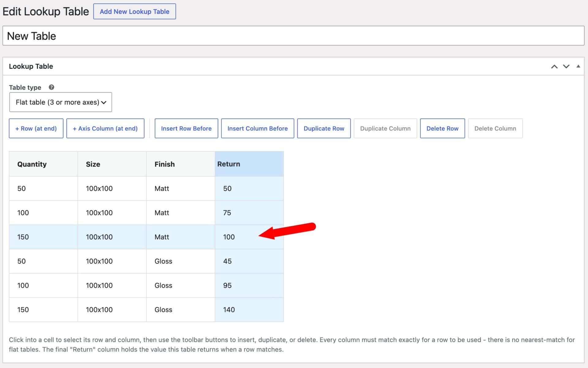Click Return cell with value 140
Screen dimensions: 588x368
[x=249, y=310]
